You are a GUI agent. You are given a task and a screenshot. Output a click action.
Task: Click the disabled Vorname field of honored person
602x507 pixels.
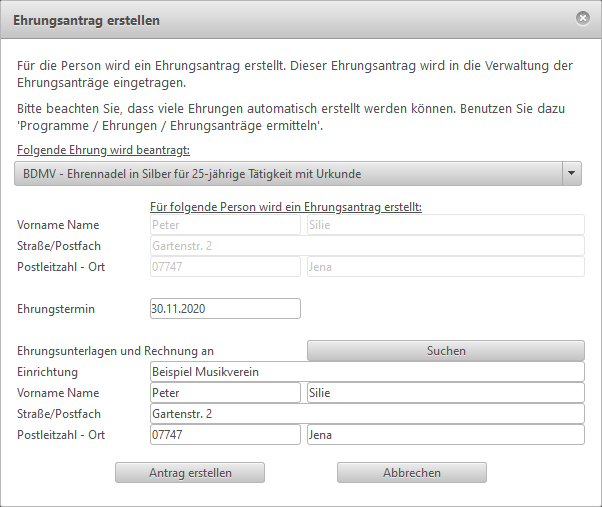(x=225, y=225)
